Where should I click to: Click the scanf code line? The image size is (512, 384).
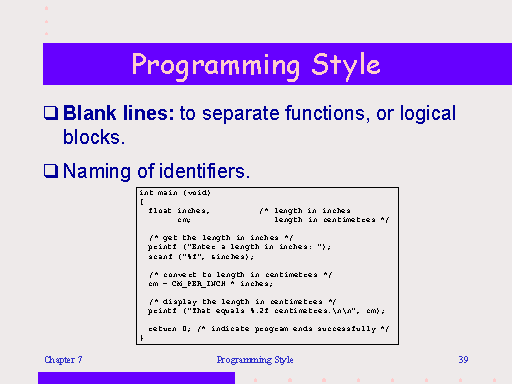tap(201, 257)
